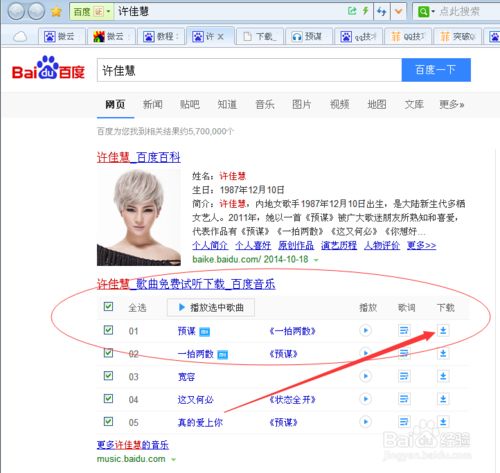Image resolution: width=500 pixels, height=473 pixels.
Task: Download song 02 一拍两散
Action: [443, 353]
